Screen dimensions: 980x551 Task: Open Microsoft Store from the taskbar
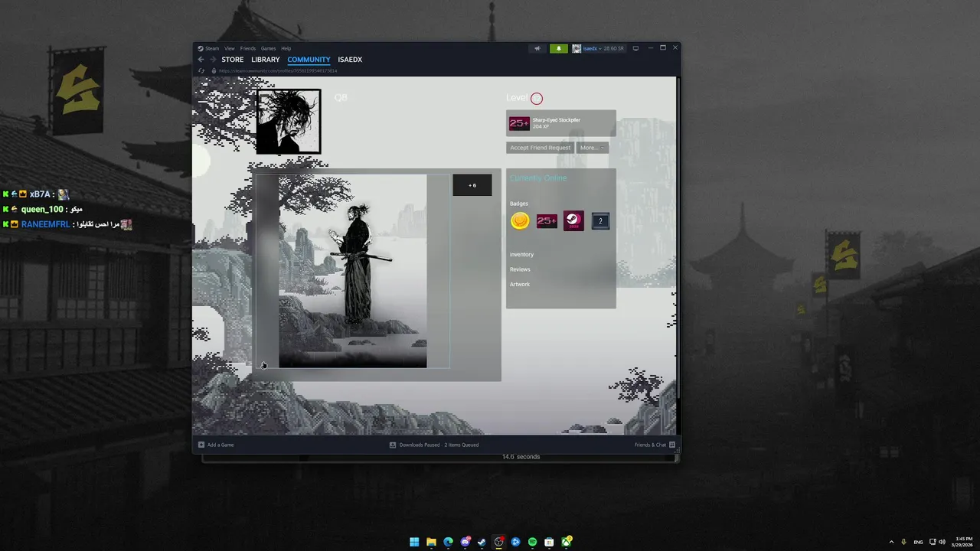click(x=549, y=542)
